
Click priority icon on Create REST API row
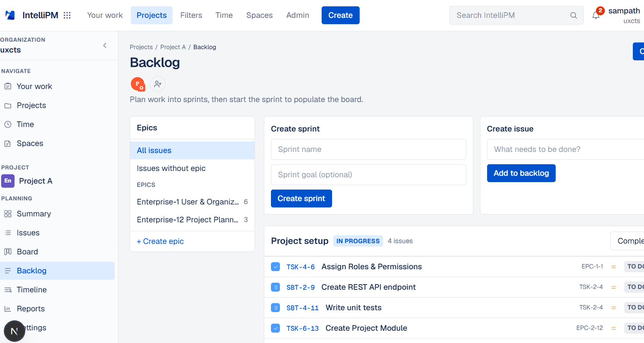613,287
